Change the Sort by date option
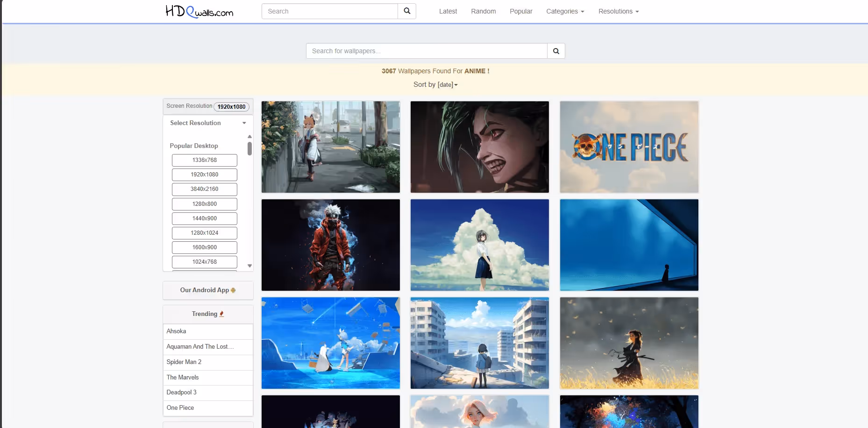This screenshot has height=428, width=868. pyautogui.click(x=447, y=85)
